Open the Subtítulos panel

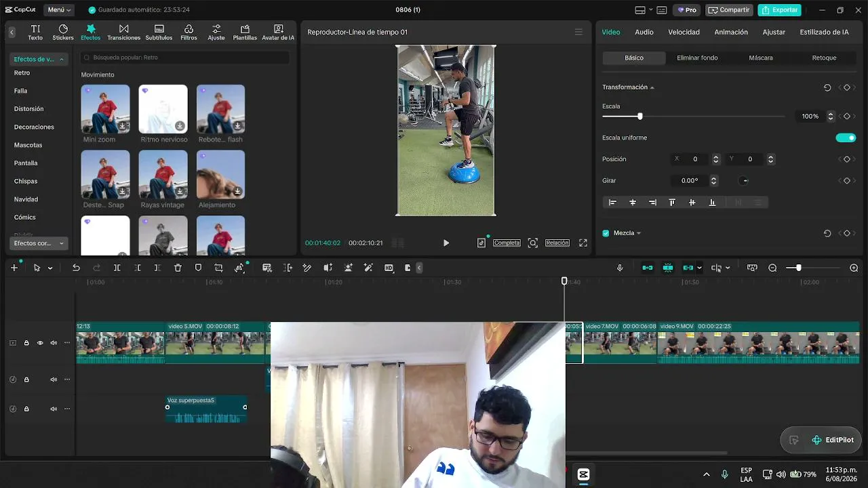tap(159, 32)
